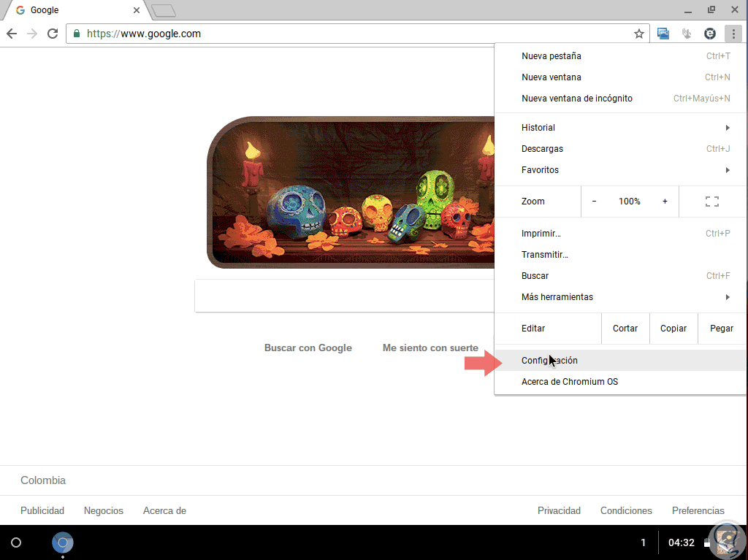This screenshot has width=748, height=560.
Task: Increase zoom with plus button
Action: tap(665, 202)
